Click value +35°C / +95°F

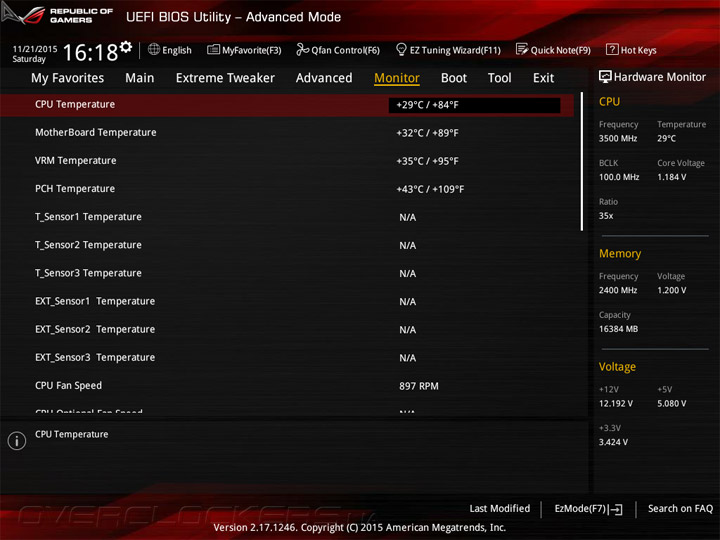[x=428, y=161]
